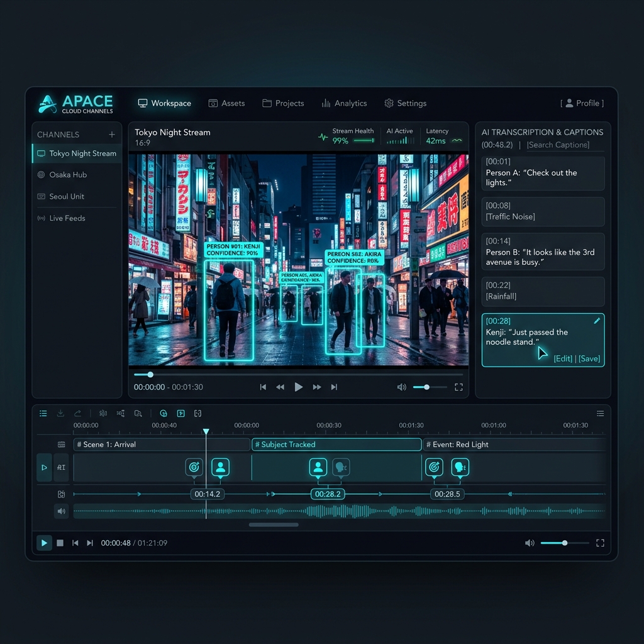The height and width of the screenshot is (644, 644).
Task: Click rewind in the video player controls
Action: [280, 387]
